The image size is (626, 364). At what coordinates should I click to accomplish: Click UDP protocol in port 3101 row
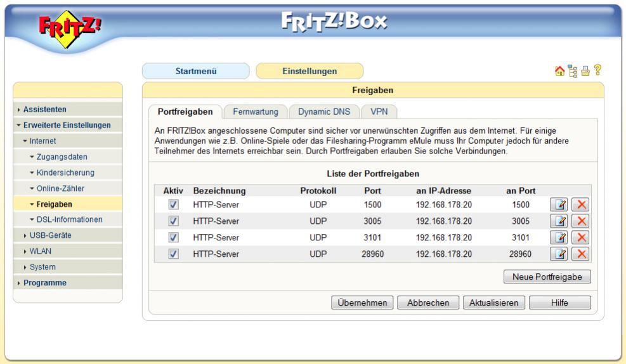tap(318, 237)
